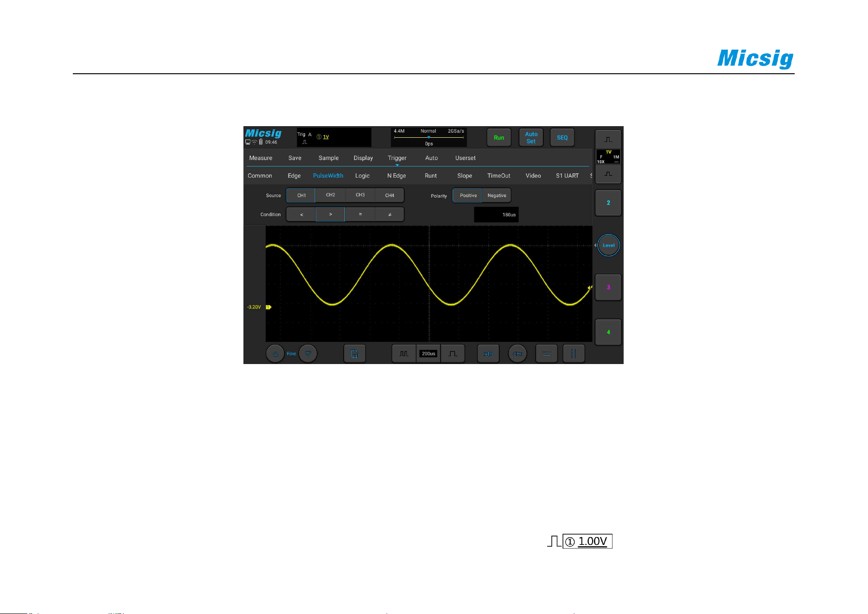
Task: Switch to the Slope trigger tab
Action: (465, 176)
